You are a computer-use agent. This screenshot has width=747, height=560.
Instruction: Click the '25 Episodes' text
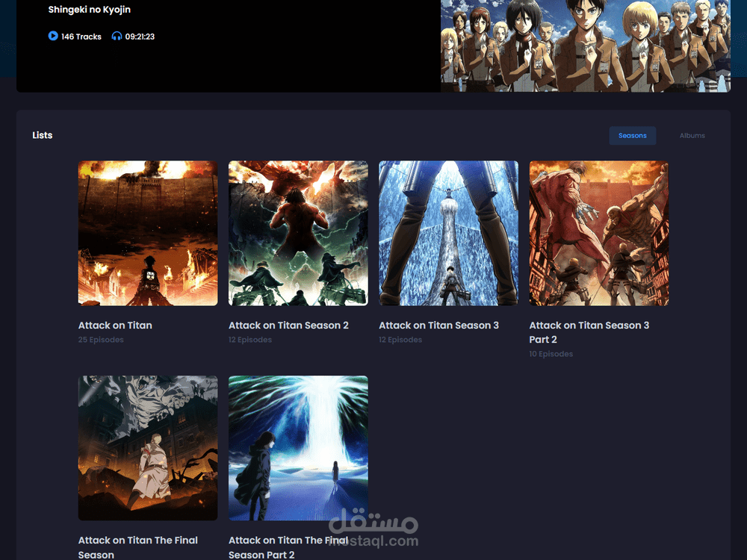[x=101, y=340]
